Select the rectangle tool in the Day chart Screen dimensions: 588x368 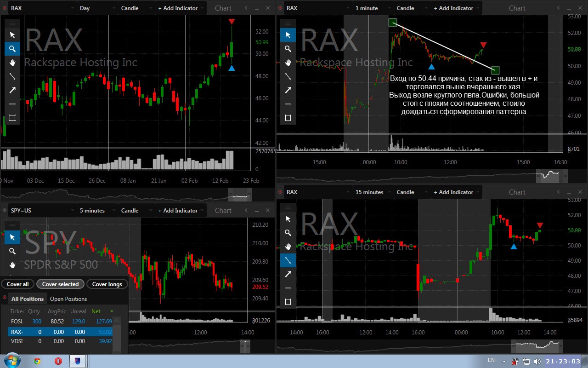pos(12,118)
